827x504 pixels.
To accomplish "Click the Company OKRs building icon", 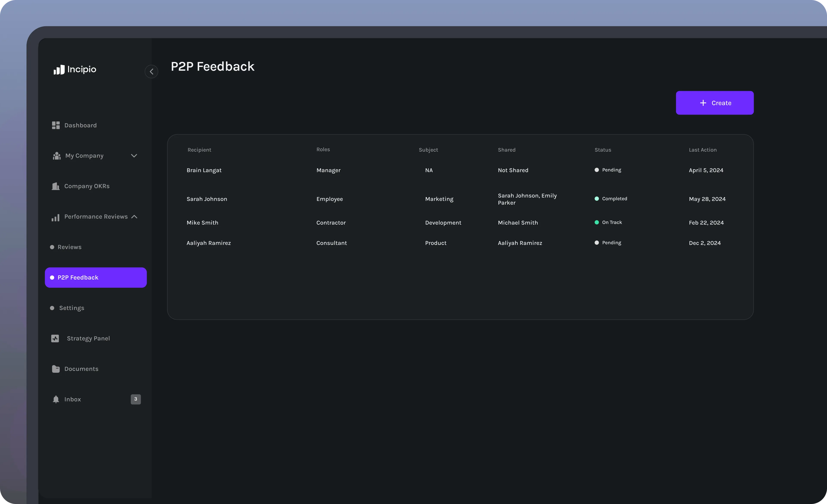I will [55, 186].
